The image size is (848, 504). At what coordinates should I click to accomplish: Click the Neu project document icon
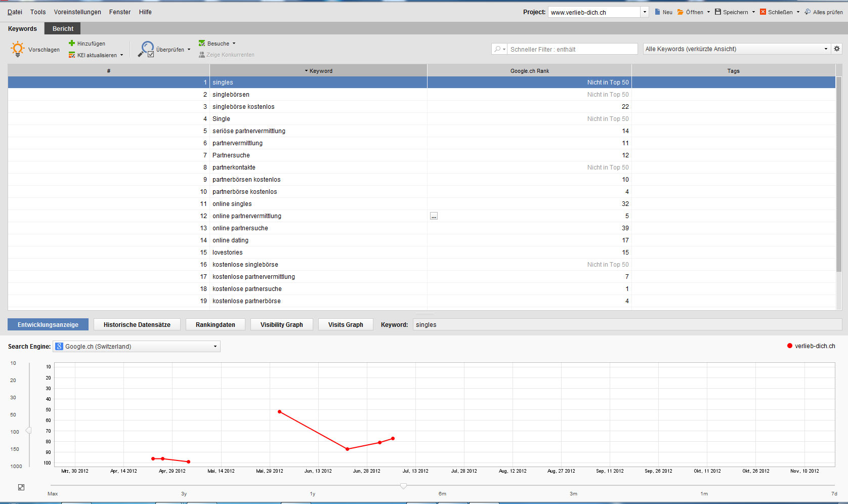pos(657,12)
